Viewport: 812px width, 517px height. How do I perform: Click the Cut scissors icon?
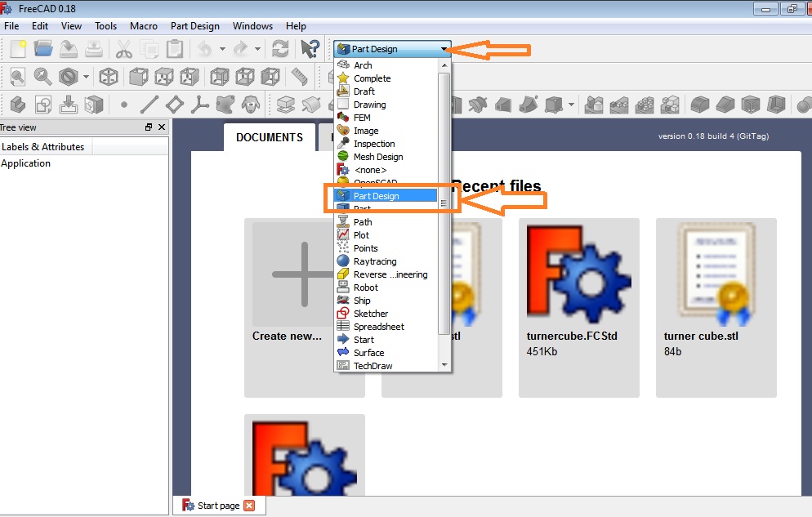(x=124, y=49)
